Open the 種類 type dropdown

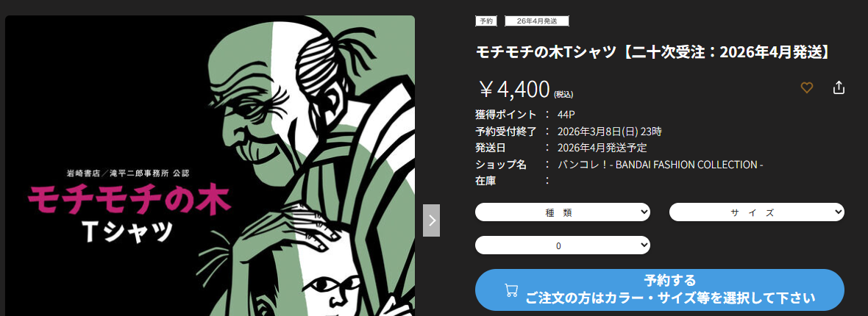[x=563, y=212]
